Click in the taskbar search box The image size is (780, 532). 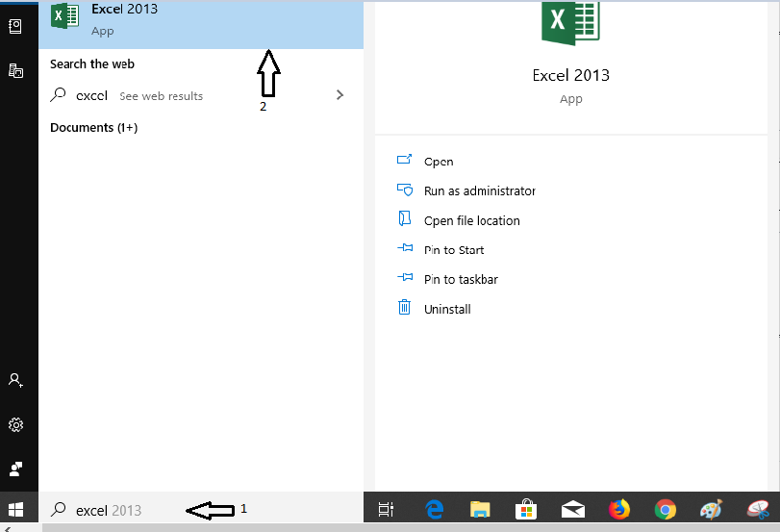[201, 509]
